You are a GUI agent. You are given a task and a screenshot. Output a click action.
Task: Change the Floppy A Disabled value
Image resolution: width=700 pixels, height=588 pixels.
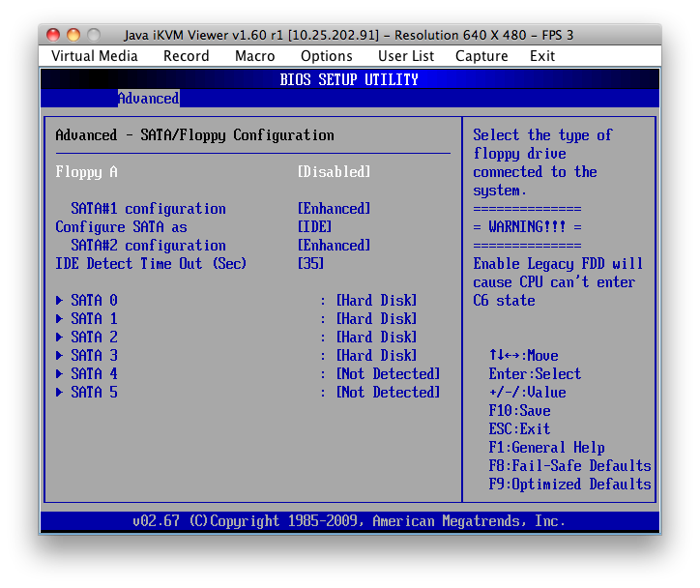(334, 172)
